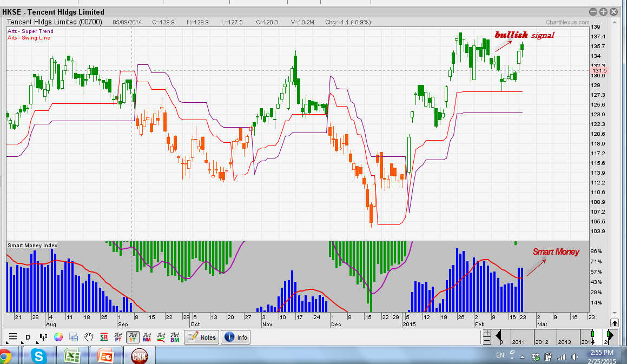Click the ChartNexus.com link
The width and height of the screenshot is (627, 364).
pos(567,22)
